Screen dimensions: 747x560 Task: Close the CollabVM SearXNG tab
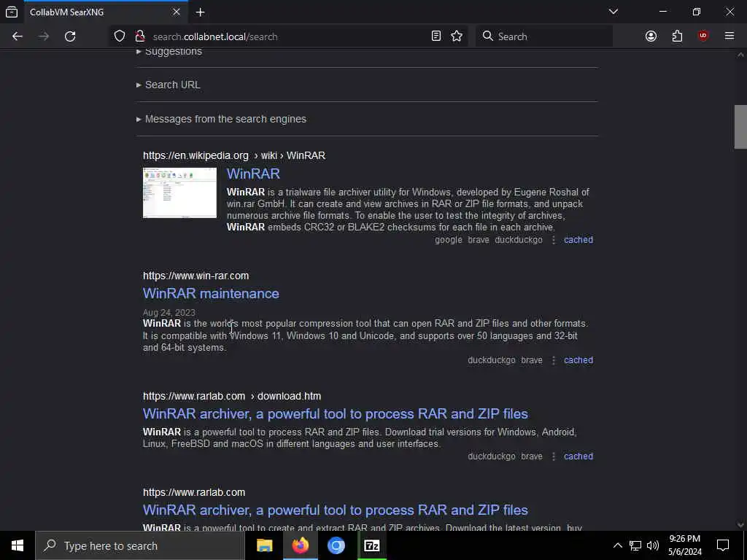coord(177,12)
